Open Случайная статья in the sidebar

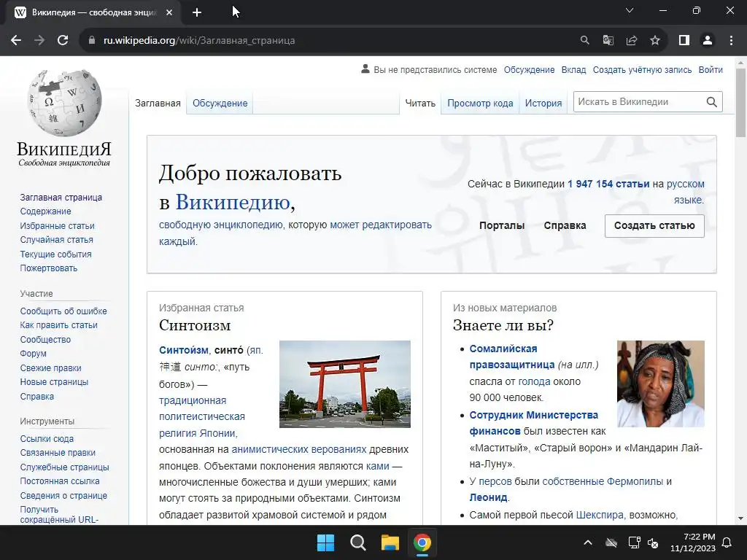tap(57, 239)
